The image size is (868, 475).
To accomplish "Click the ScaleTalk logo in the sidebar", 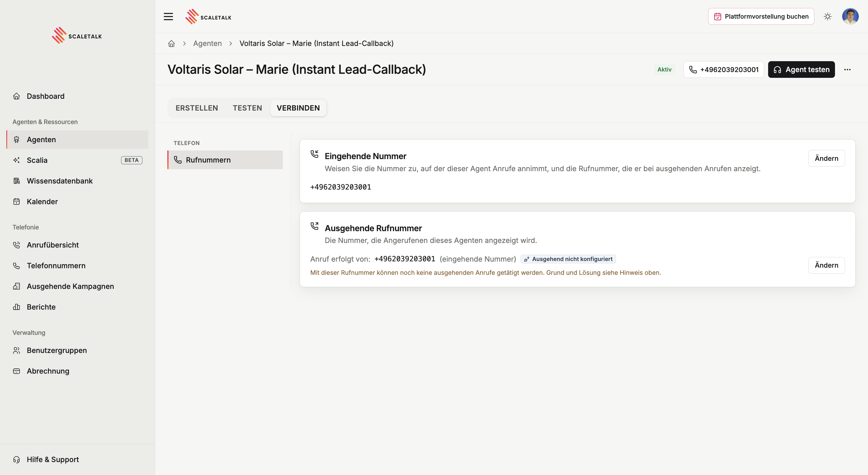I will 77,35.
